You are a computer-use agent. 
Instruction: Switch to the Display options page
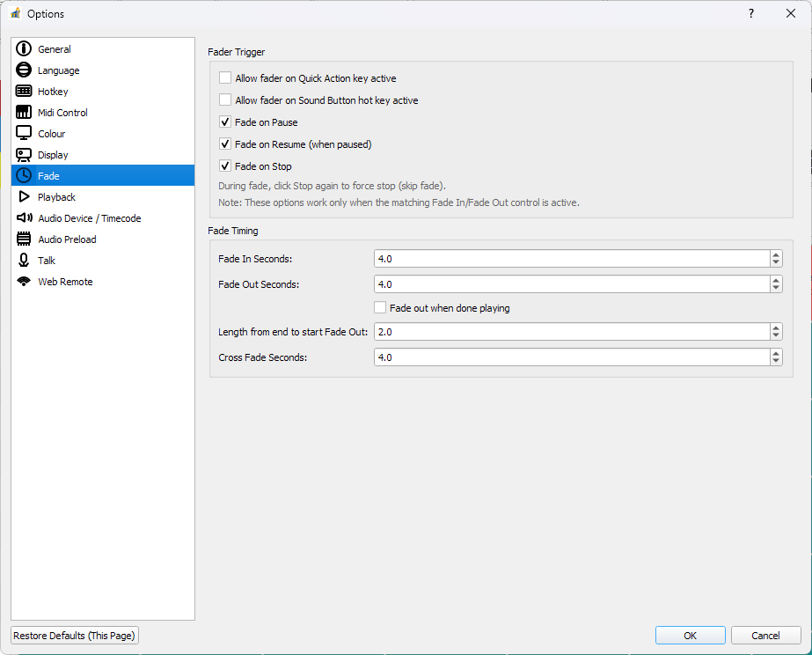pos(53,155)
